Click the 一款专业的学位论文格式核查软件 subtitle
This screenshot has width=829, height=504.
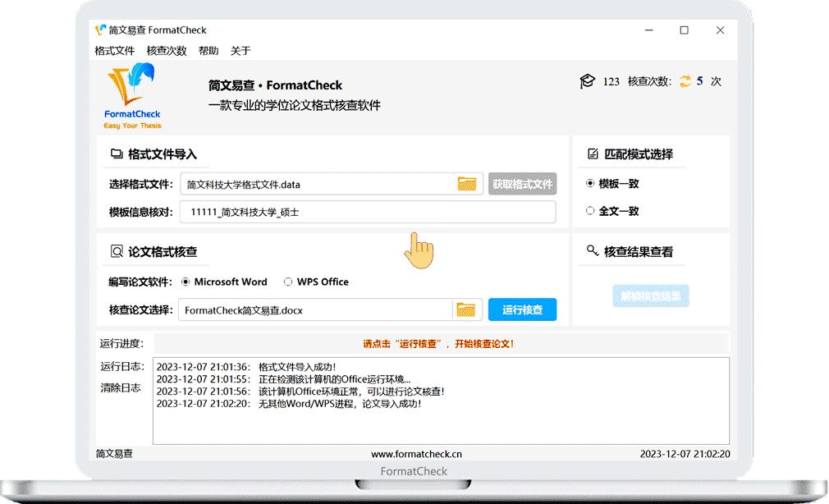pyautogui.click(x=295, y=105)
